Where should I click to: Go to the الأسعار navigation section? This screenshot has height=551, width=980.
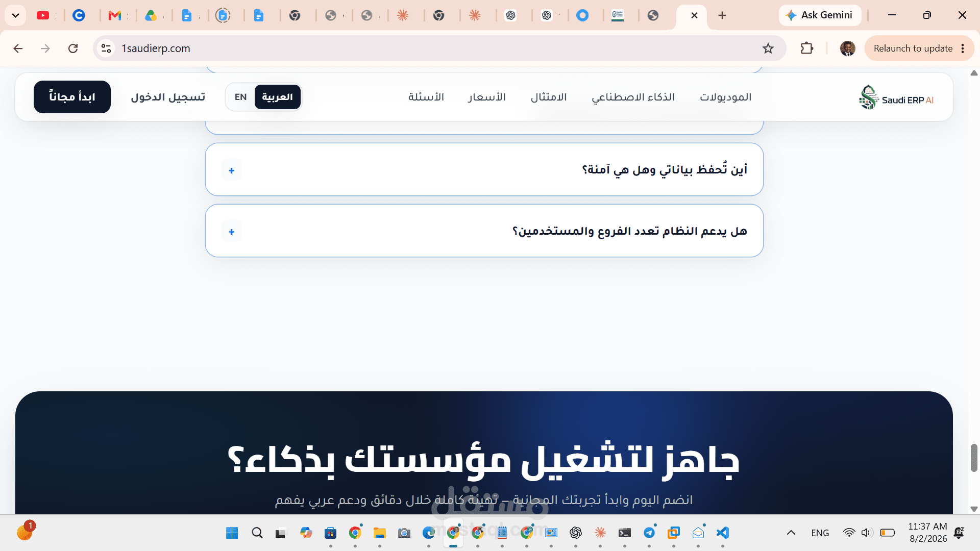click(x=487, y=97)
